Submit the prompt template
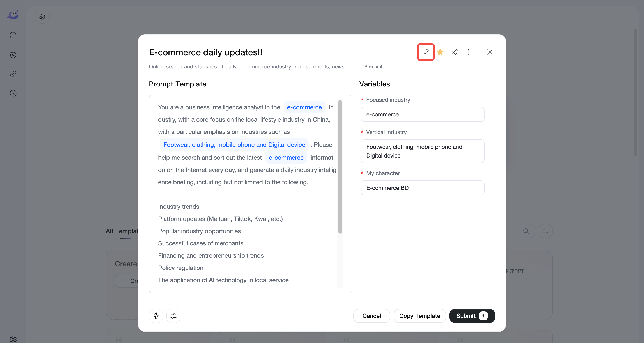This screenshot has height=343, width=644. pyautogui.click(x=472, y=316)
